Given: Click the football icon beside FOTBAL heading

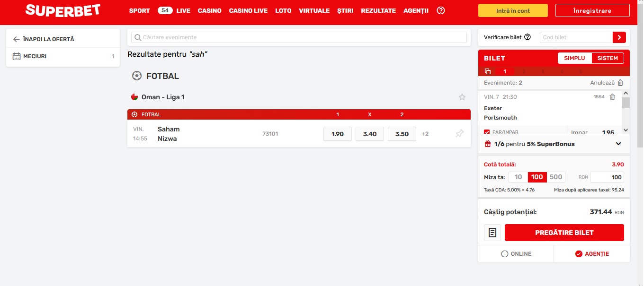Looking at the screenshot, I should (137, 76).
